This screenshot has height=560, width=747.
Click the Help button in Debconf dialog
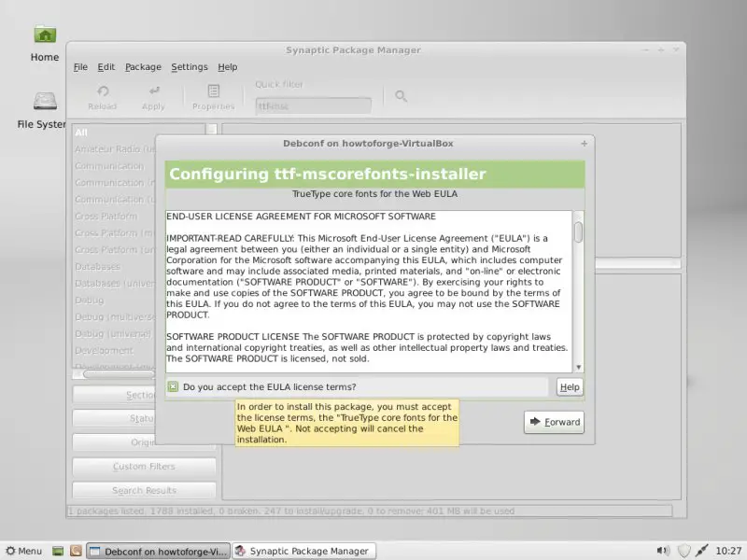point(570,387)
